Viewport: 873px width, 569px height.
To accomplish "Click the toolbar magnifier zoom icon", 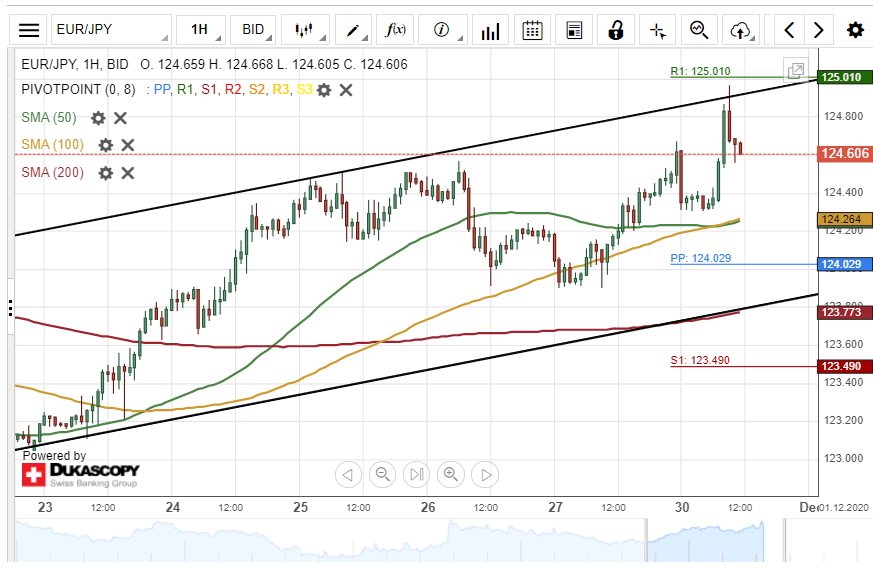I will [699, 30].
